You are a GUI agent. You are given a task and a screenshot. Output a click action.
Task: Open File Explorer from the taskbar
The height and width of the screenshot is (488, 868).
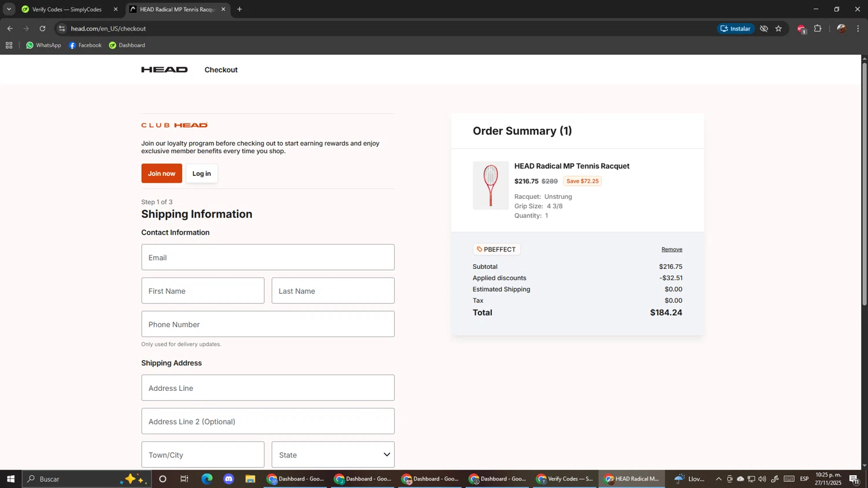251,479
